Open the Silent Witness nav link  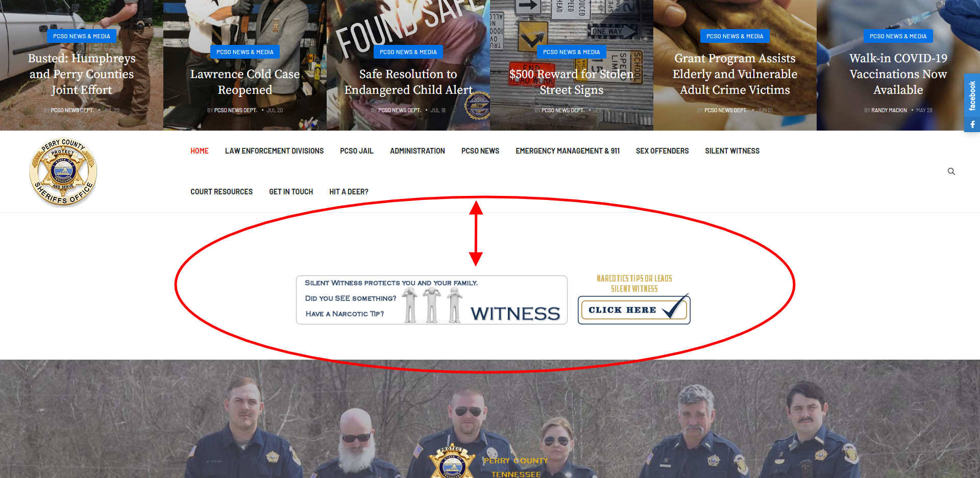point(732,151)
